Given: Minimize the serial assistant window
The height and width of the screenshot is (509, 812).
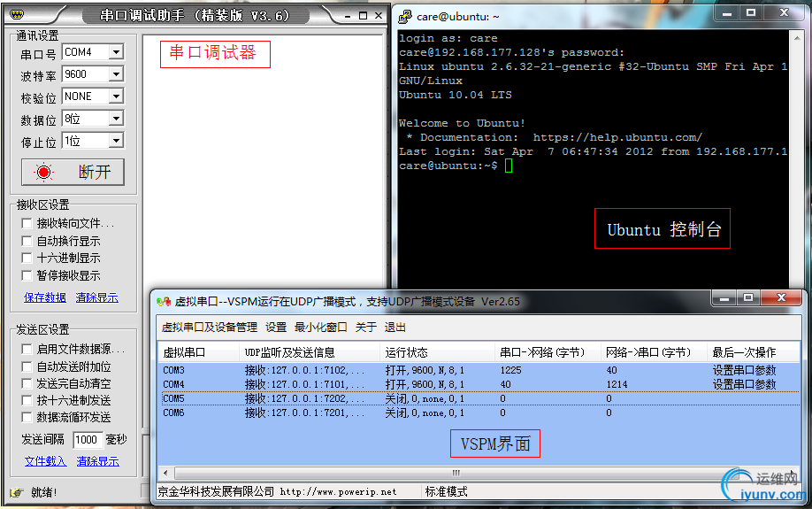Looking at the screenshot, I should tap(348, 16).
